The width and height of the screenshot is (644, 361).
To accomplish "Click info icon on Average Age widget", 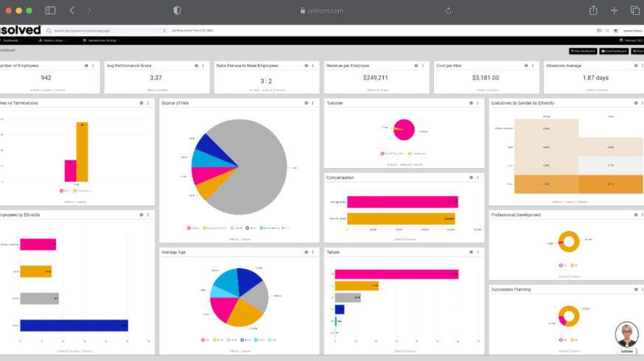I will pos(306,252).
